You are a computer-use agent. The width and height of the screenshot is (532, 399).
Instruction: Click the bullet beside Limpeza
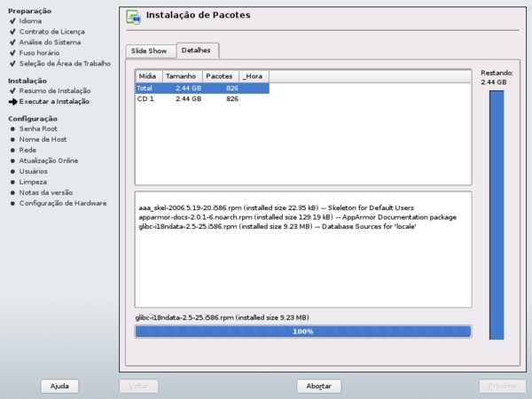(12, 182)
